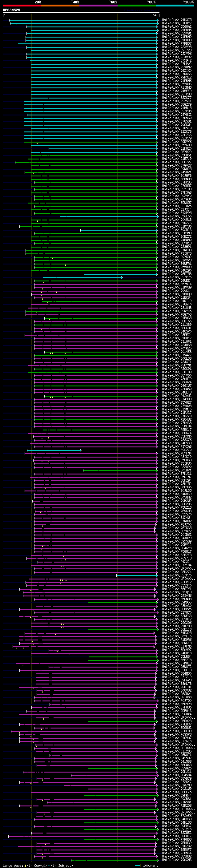The width and height of the screenshot is (197, 868).
Task: Select label UniRef100_Q1HBJ5
Action: (177, 108)
